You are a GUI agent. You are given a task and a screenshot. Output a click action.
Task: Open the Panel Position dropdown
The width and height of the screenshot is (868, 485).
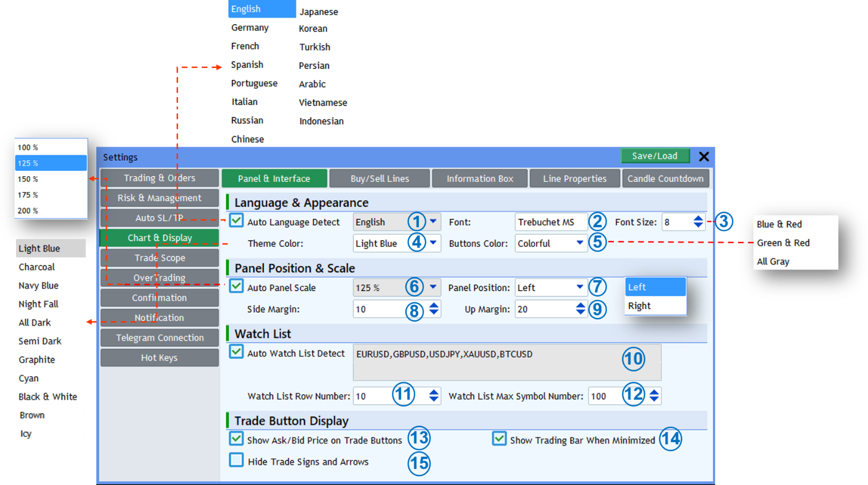(551, 287)
